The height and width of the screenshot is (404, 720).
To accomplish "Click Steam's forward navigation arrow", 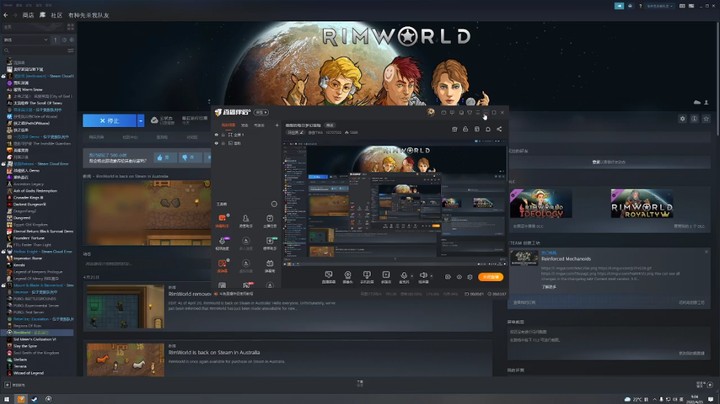I will click(x=15, y=15).
